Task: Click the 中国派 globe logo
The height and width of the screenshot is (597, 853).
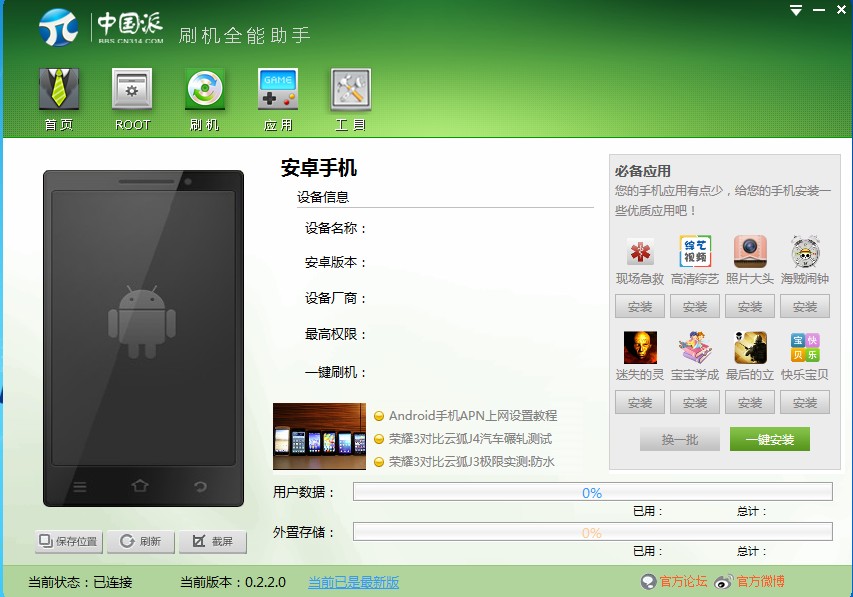Action: (x=58, y=27)
